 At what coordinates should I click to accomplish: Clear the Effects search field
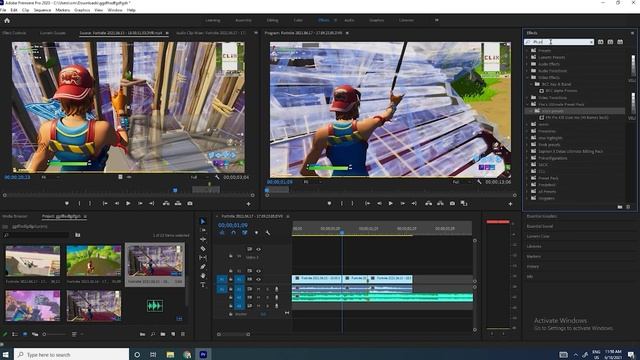[591, 42]
